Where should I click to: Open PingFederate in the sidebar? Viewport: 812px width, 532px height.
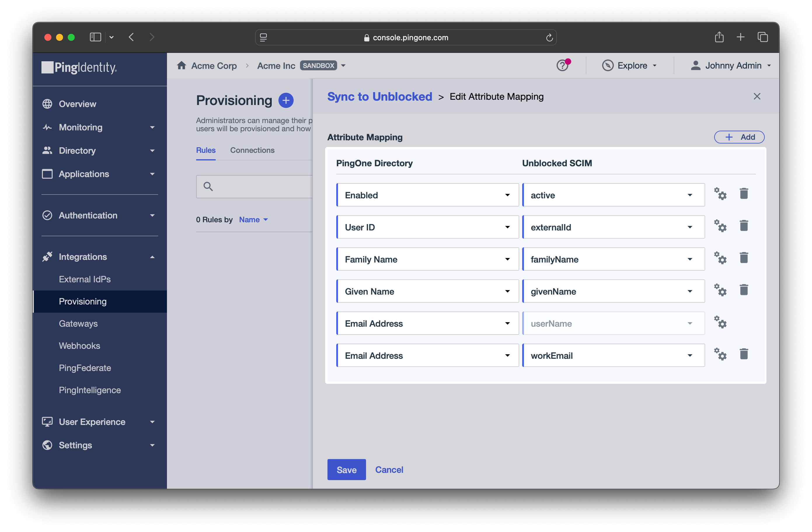point(85,367)
